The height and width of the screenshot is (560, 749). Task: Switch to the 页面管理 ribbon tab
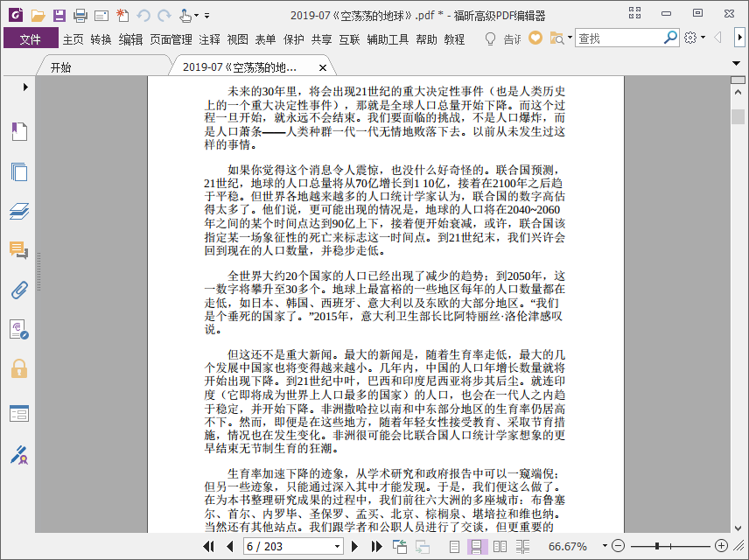pyautogui.click(x=171, y=39)
